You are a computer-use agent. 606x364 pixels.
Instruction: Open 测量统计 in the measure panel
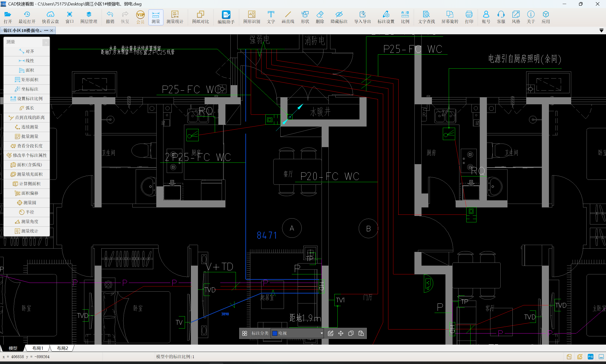[x=27, y=231]
